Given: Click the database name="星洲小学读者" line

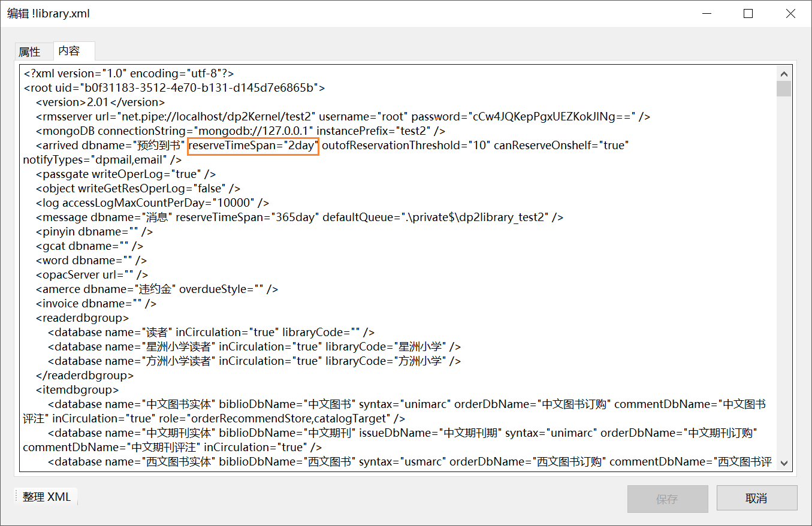Looking at the screenshot, I should pos(255,346).
